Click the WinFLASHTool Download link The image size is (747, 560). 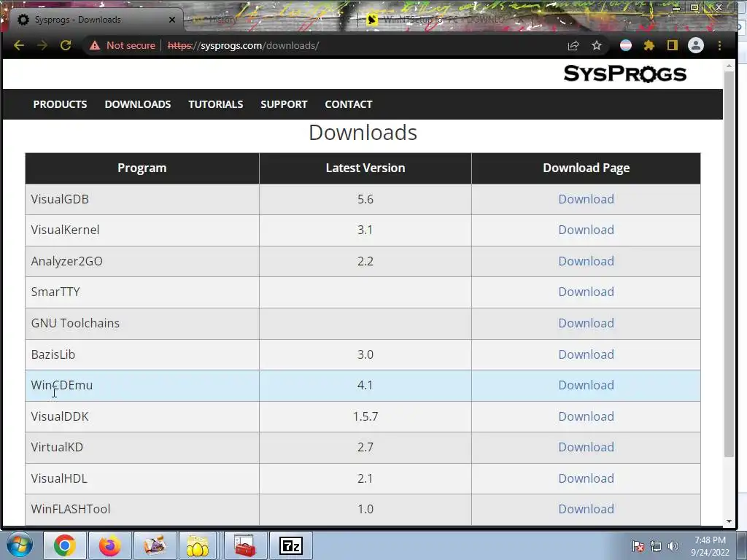pos(586,509)
